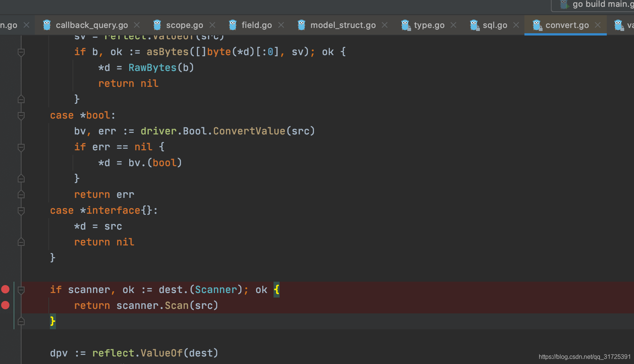The image size is (634, 364).
Task: Click the go build main.g run configuration icon
Action: 564,5
